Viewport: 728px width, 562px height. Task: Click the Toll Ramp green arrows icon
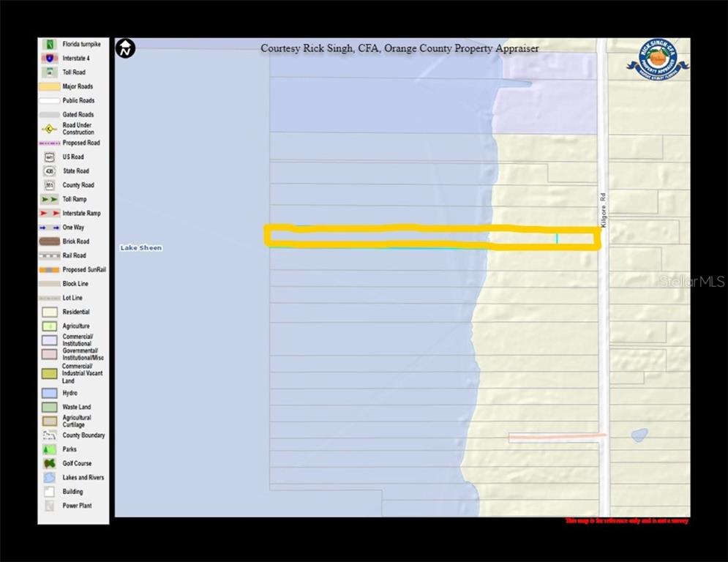(x=49, y=199)
